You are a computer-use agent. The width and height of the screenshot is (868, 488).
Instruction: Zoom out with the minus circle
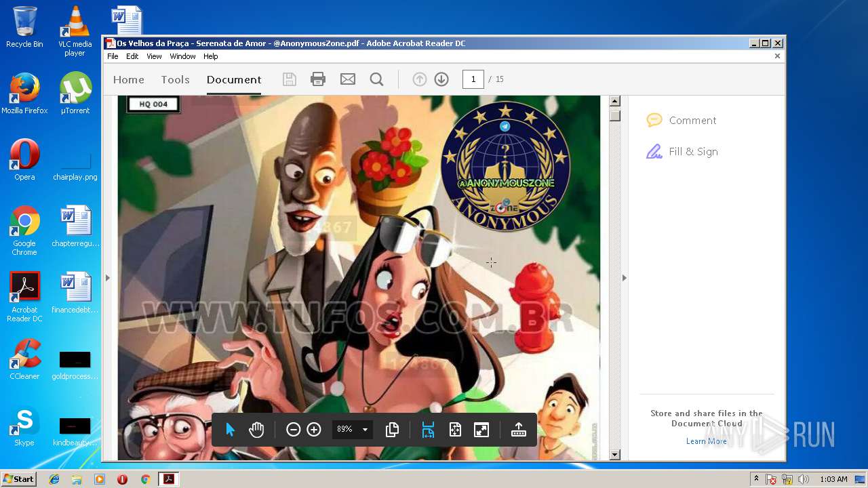(x=293, y=430)
